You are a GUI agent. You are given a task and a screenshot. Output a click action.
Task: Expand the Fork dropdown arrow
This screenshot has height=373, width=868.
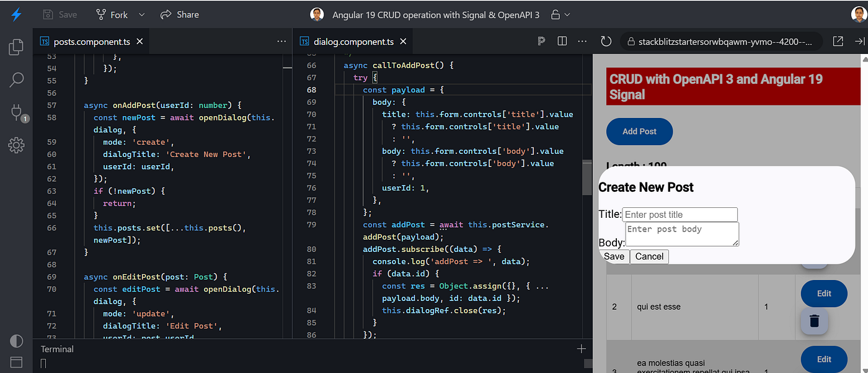pos(141,14)
